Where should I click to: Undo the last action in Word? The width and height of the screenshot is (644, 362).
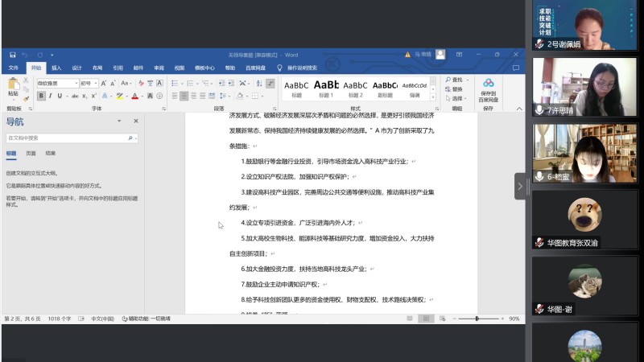[25, 55]
